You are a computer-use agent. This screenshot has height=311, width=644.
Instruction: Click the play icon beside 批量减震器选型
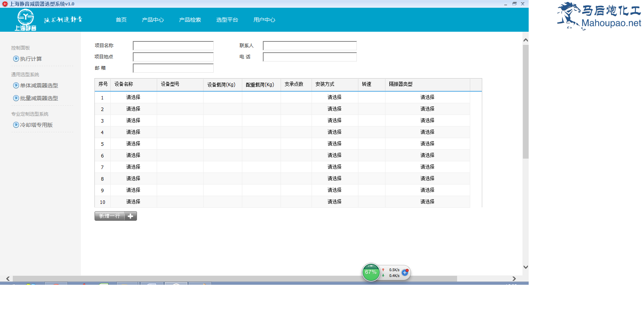(16, 98)
